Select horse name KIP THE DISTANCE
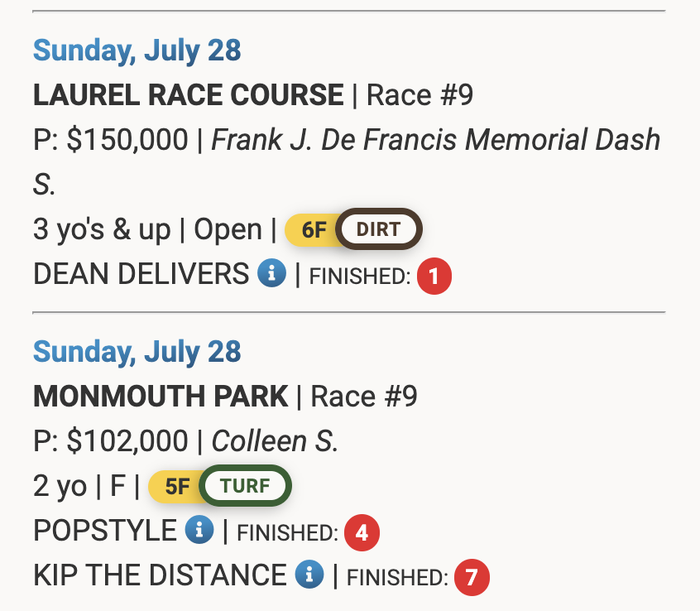Viewport: 700px width, 611px height. coord(160,575)
